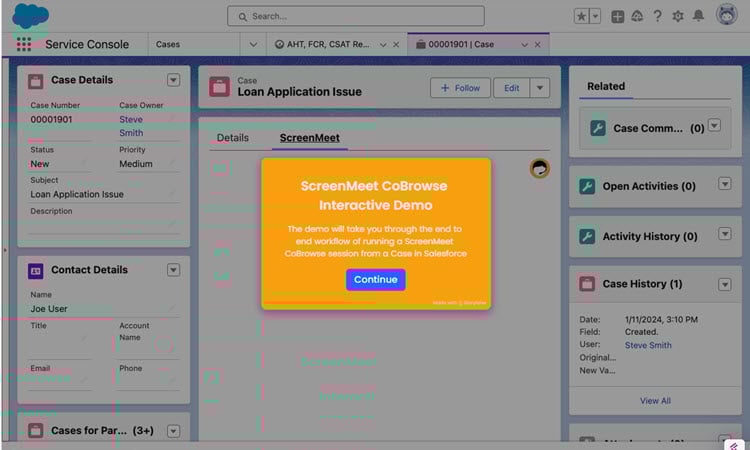Open the Case Comm... list dropdown

click(714, 125)
